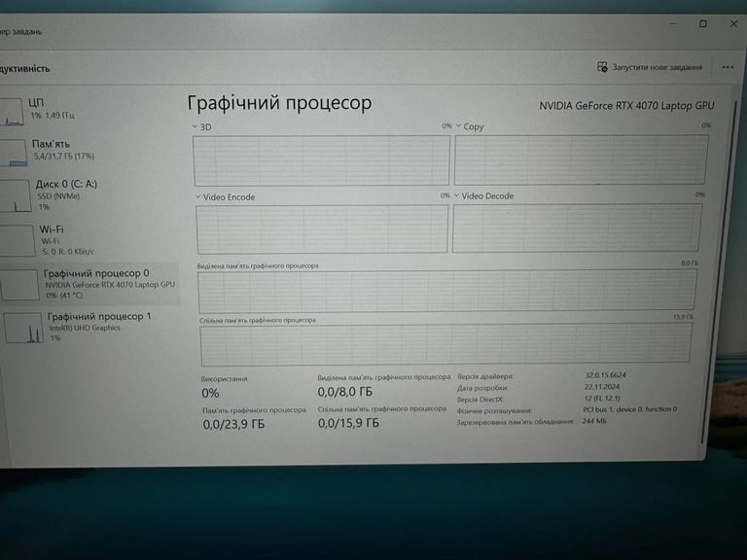
Task: Click the 0,0/8,0 ГБ dedicated memory value
Action: (x=345, y=392)
